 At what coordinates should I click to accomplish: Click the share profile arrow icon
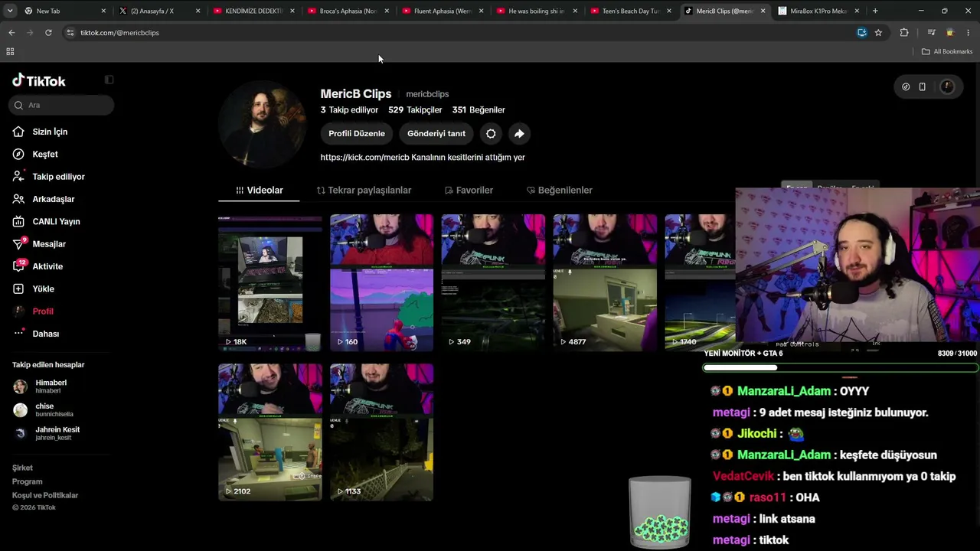(519, 133)
